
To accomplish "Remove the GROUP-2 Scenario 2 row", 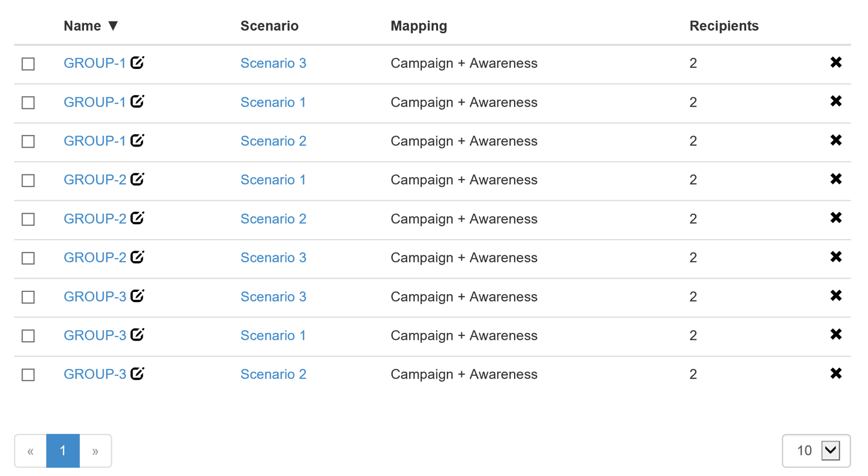I will 836,218.
